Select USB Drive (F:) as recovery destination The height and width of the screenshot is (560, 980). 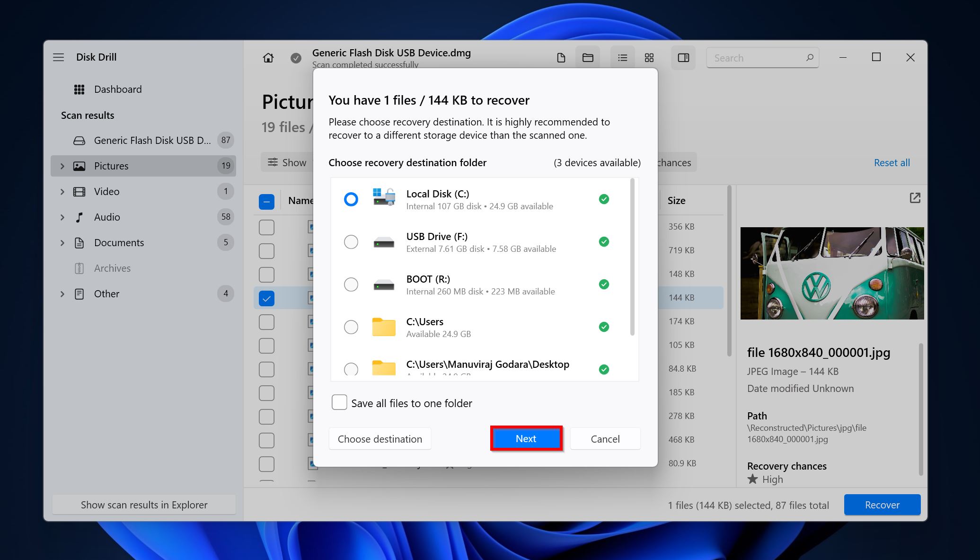[x=351, y=241]
